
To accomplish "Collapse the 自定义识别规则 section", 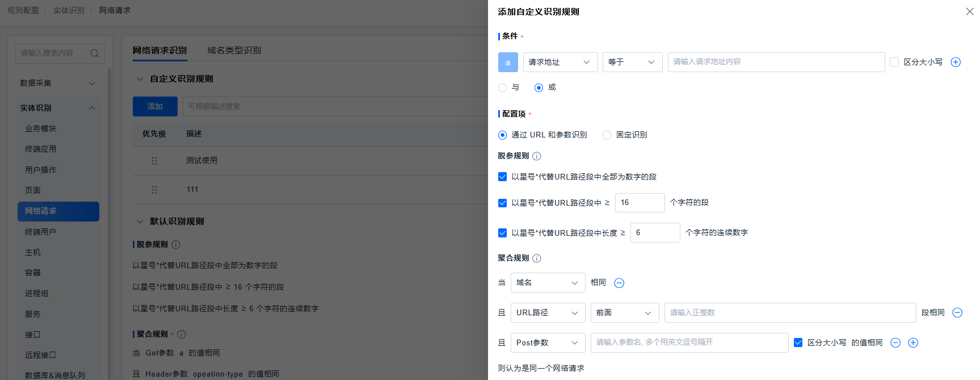I will coord(140,79).
